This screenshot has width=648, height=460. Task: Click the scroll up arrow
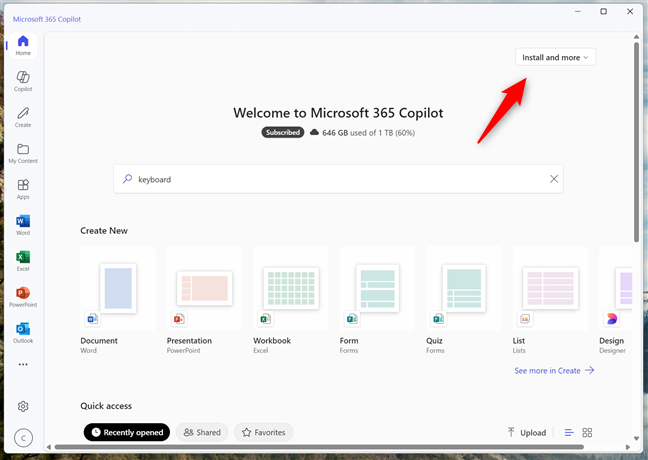[x=636, y=37]
